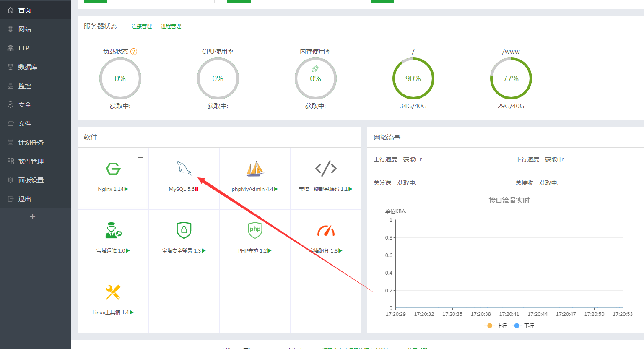Click the 网络流量 panel heading

pos(387,137)
